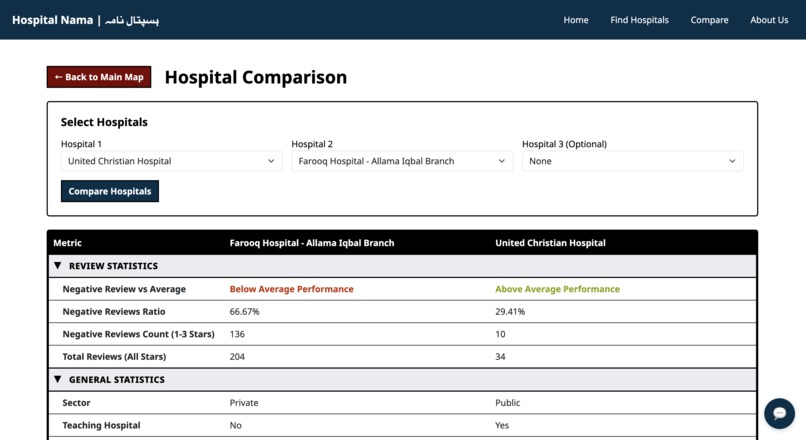The width and height of the screenshot is (806, 440).
Task: Open Find Hospitals in the navbar
Action: pyautogui.click(x=639, y=20)
